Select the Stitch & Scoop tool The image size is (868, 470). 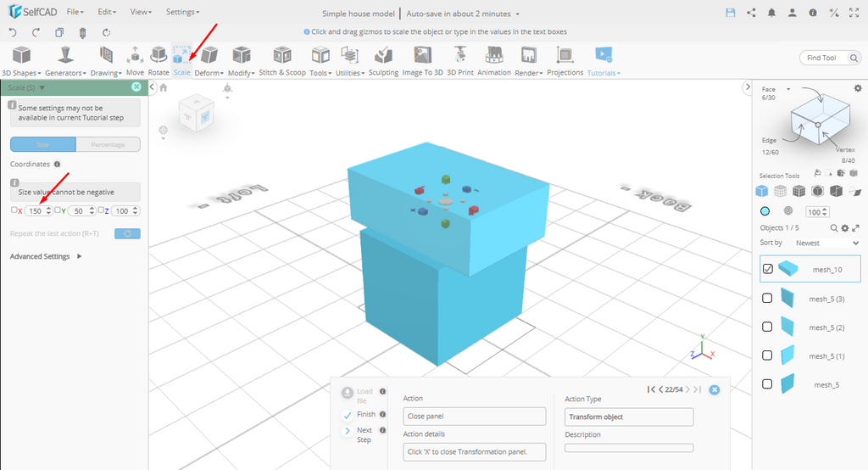coord(282,61)
